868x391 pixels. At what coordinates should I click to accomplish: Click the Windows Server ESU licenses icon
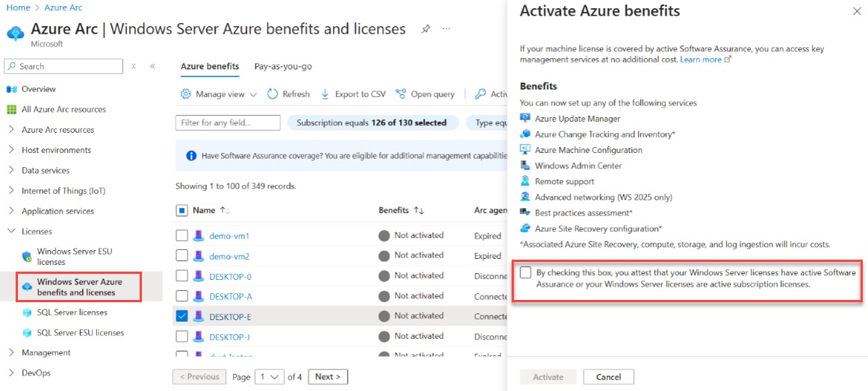pyautogui.click(x=27, y=257)
